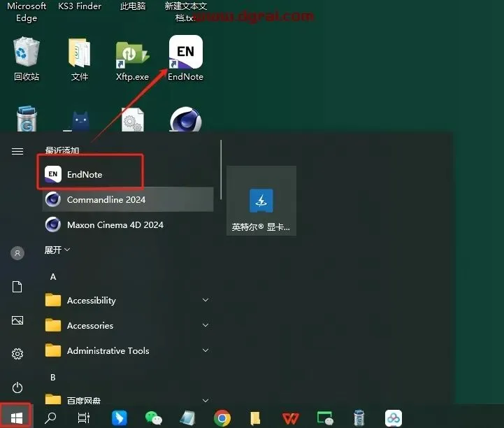Open the user account icon in Start sidebar
This screenshot has height=428, width=504.
[x=17, y=253]
